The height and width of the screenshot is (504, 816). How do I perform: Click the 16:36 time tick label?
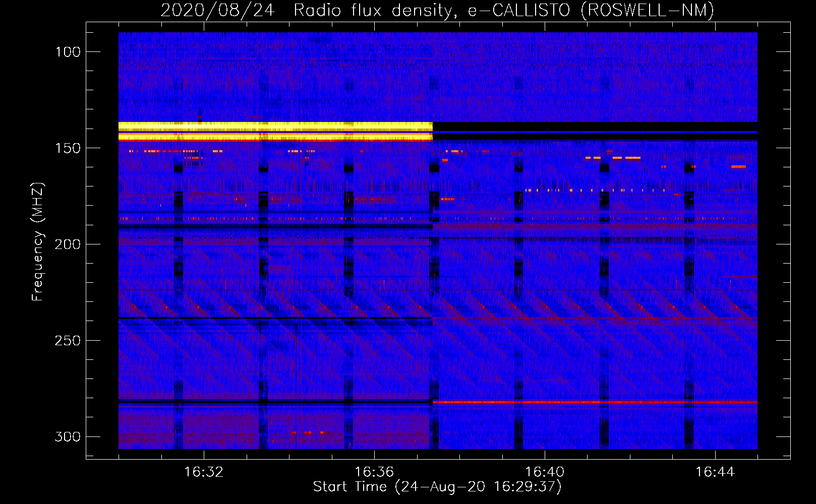tap(374, 472)
